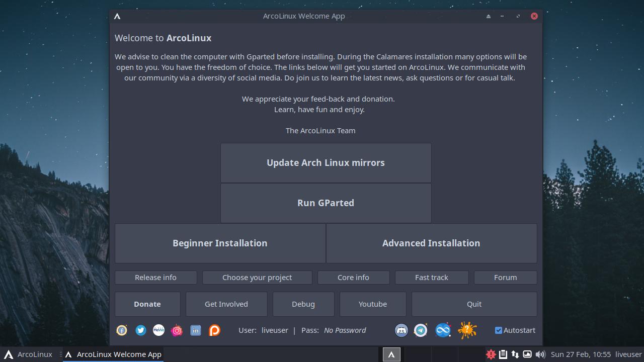Image resolution: width=644 pixels, height=362 pixels.
Task: Open the network arrows tray icon
Action: [x=515, y=354]
